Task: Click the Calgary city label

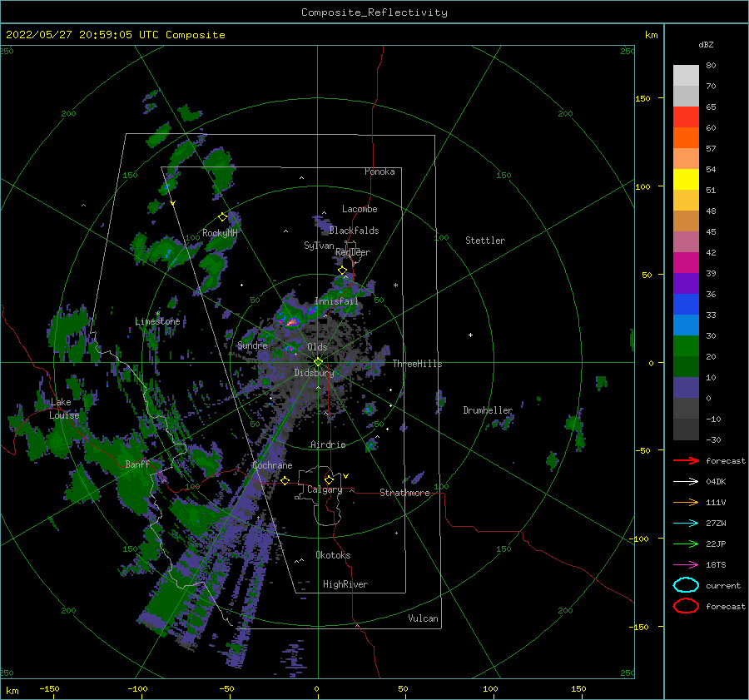Action: click(x=325, y=489)
